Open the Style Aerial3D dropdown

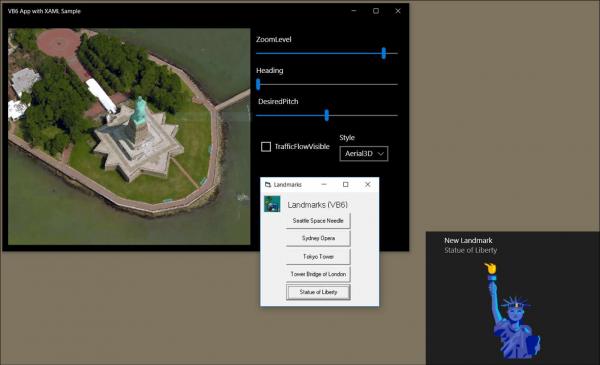click(364, 153)
